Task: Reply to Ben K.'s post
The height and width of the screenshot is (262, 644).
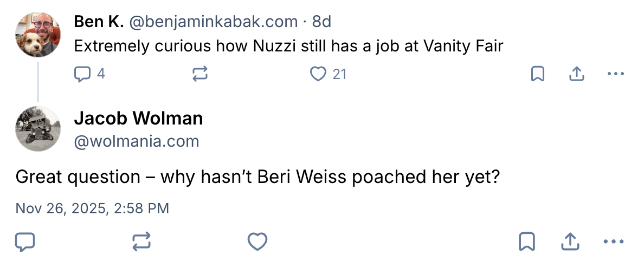Action: [x=82, y=74]
